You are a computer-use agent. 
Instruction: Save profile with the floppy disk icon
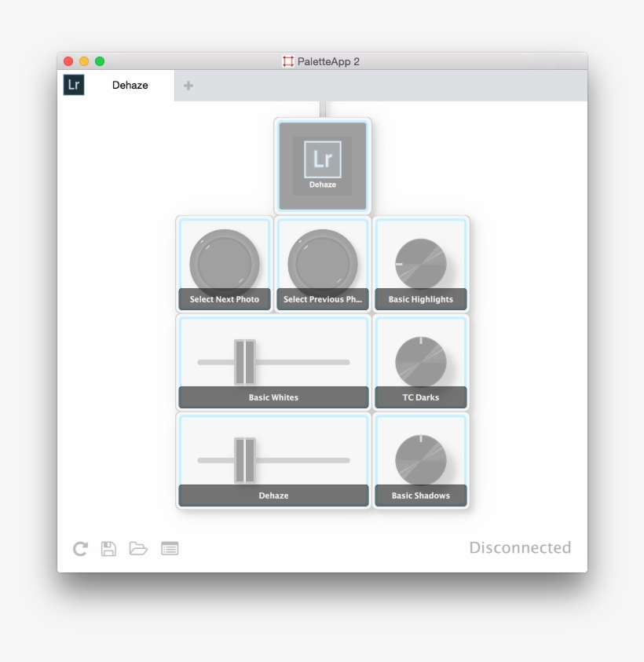pos(108,548)
